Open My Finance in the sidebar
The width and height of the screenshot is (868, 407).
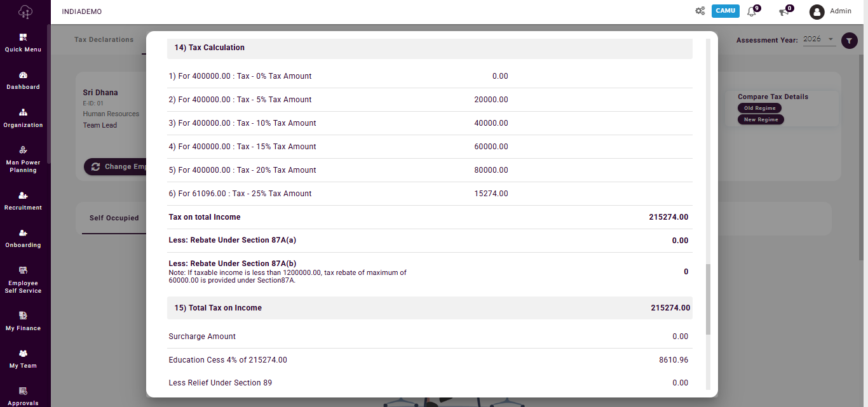point(23,316)
